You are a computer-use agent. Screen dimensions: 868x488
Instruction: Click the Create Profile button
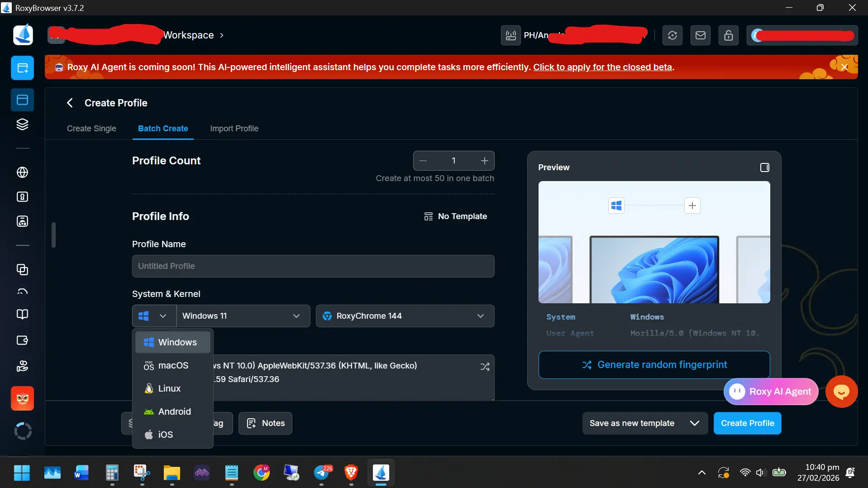pos(748,423)
